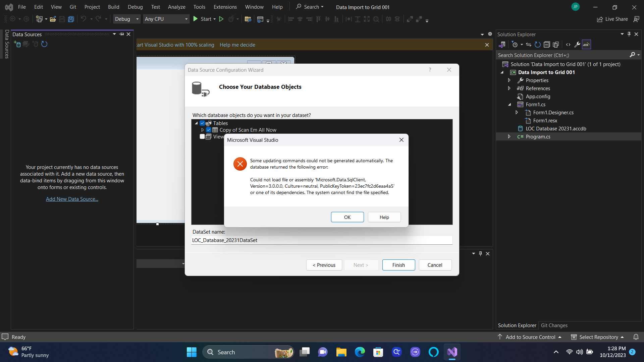This screenshot has height=362, width=644.
Task: Click the New Project toolbar icon
Action: click(x=39, y=19)
